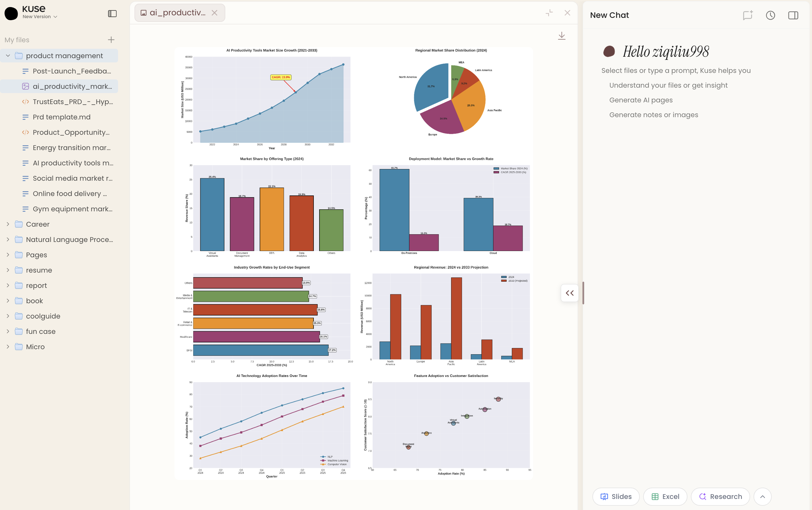Viewport: 812px width, 510px height.
Task: Expand more options with up chevron
Action: tap(762, 496)
